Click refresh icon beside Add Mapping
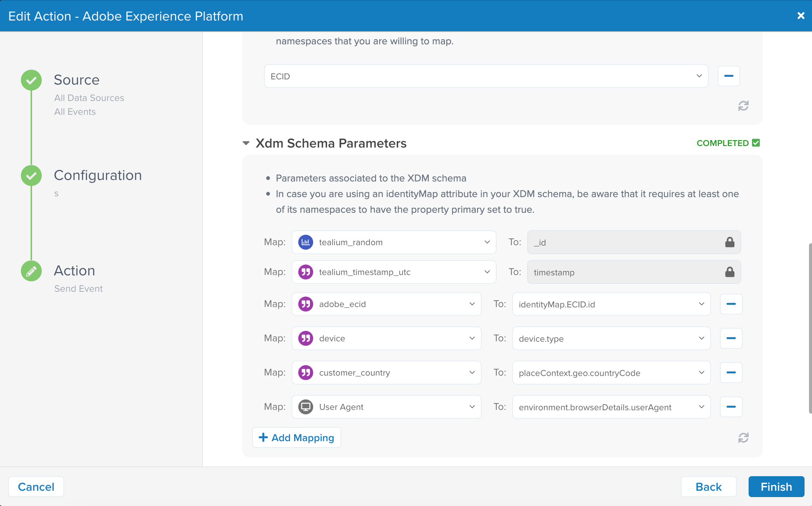Image resolution: width=812 pixels, height=506 pixels. click(743, 438)
